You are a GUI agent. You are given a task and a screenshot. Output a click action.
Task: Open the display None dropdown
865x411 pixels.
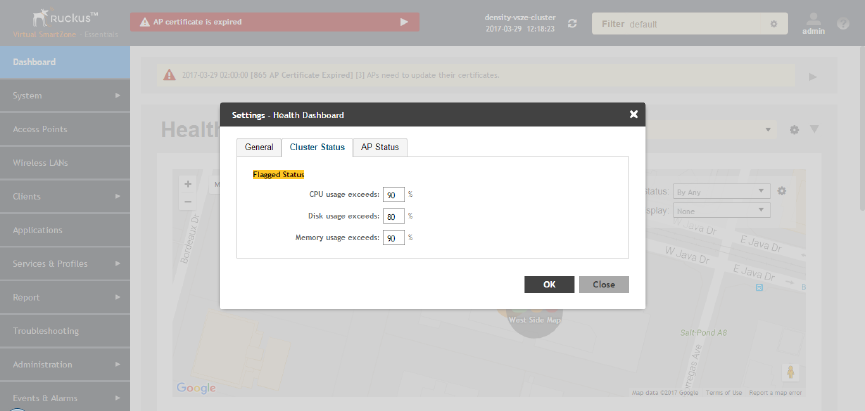coord(722,211)
